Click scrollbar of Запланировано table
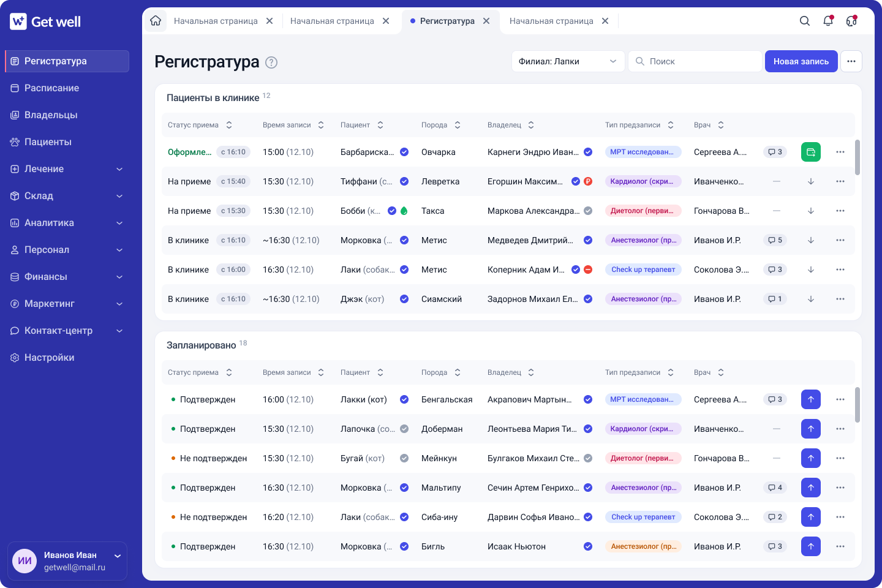The width and height of the screenshot is (882, 588). click(x=858, y=405)
